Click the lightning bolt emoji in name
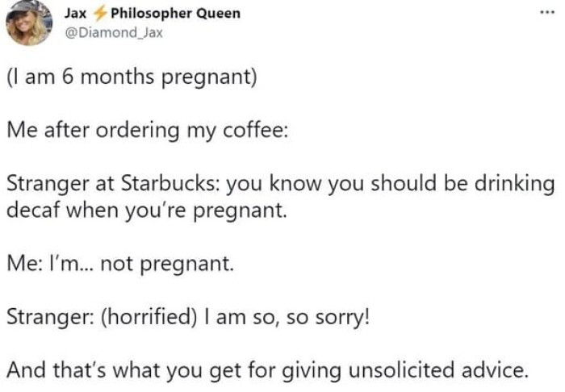The image size is (565, 392). 101,15
